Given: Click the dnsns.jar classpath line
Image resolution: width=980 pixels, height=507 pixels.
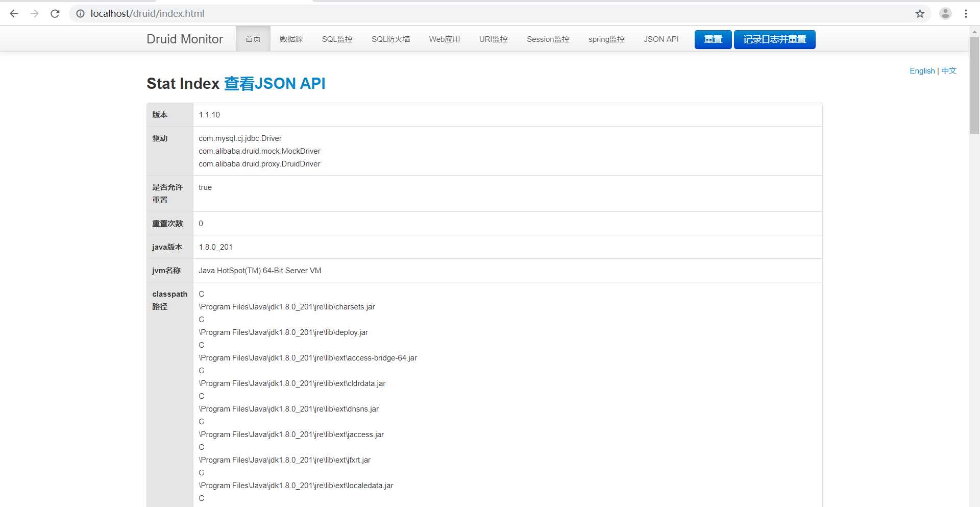Looking at the screenshot, I should tap(289, 409).
